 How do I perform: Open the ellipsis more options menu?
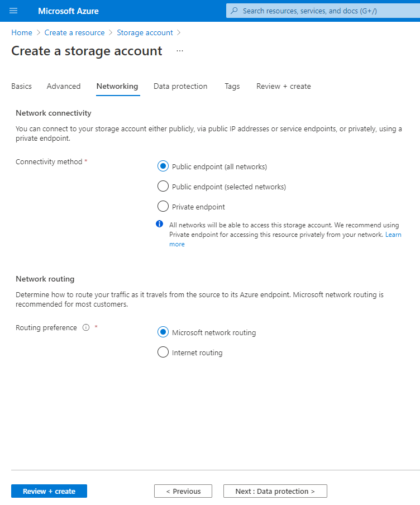(180, 51)
